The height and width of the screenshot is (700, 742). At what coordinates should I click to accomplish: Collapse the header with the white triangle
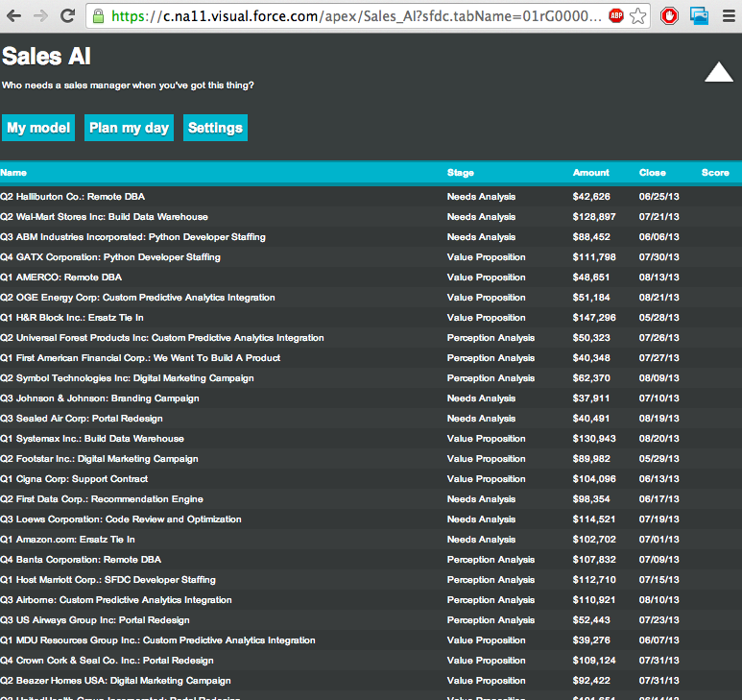tap(719, 72)
